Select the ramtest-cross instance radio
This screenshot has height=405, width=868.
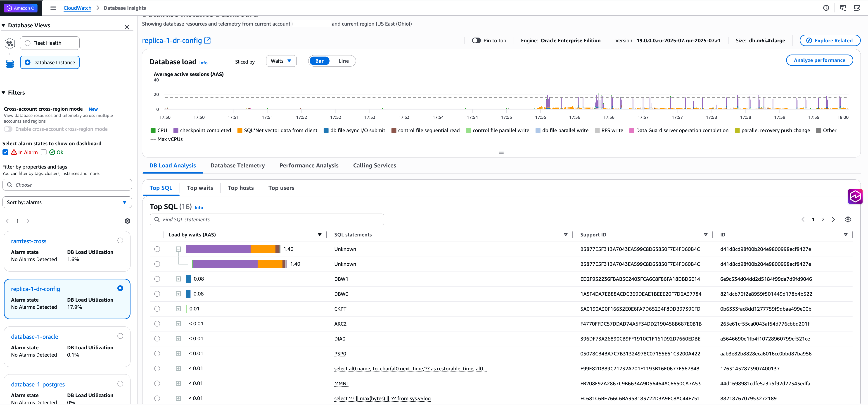pyautogui.click(x=120, y=241)
